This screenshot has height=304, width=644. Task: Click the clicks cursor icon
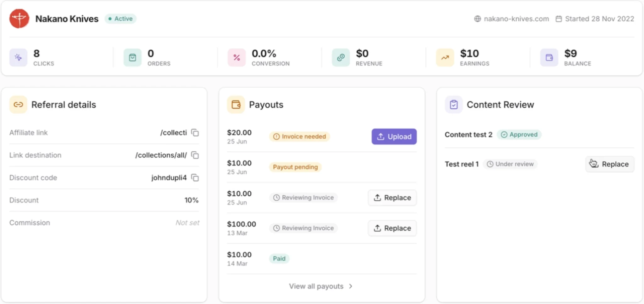[x=18, y=57]
